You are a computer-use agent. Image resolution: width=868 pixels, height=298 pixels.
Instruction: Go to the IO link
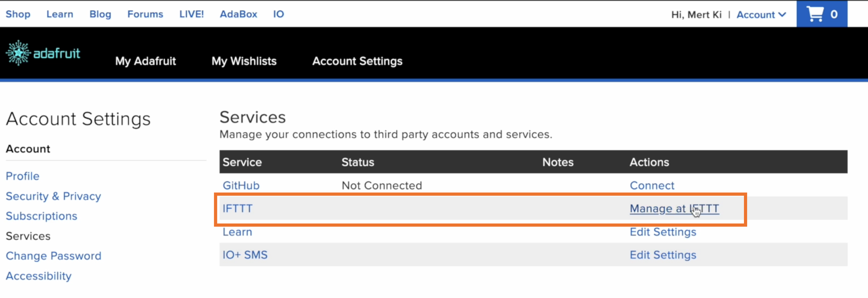pos(278,14)
